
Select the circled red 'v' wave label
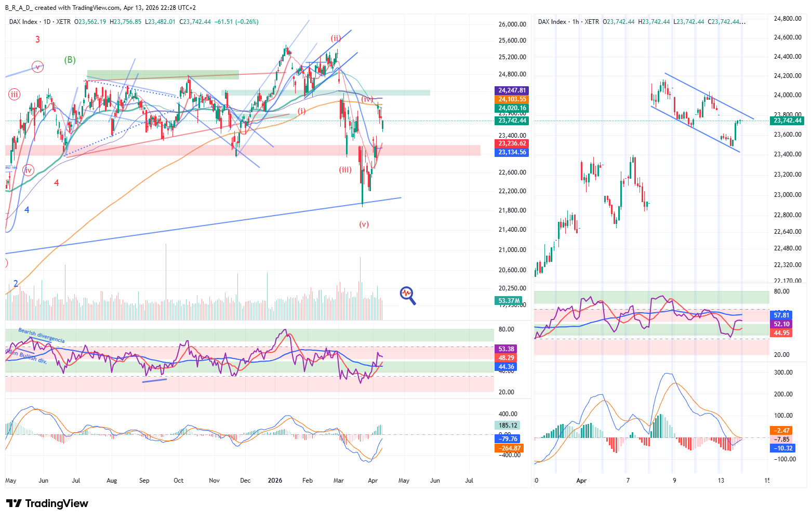(x=37, y=66)
